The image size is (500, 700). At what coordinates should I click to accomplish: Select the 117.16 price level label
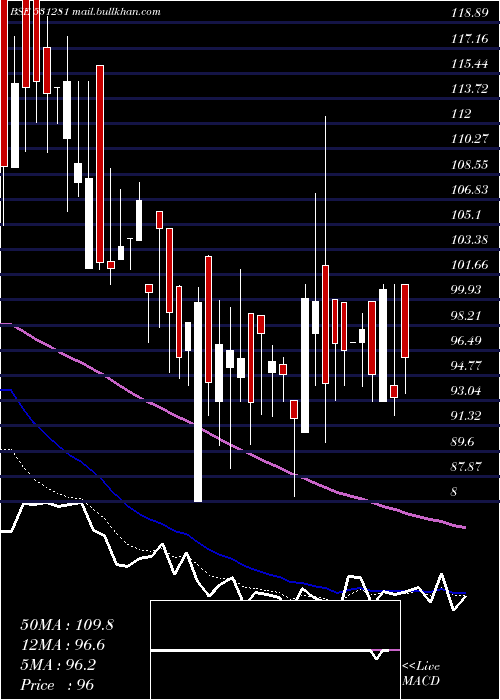470,39
